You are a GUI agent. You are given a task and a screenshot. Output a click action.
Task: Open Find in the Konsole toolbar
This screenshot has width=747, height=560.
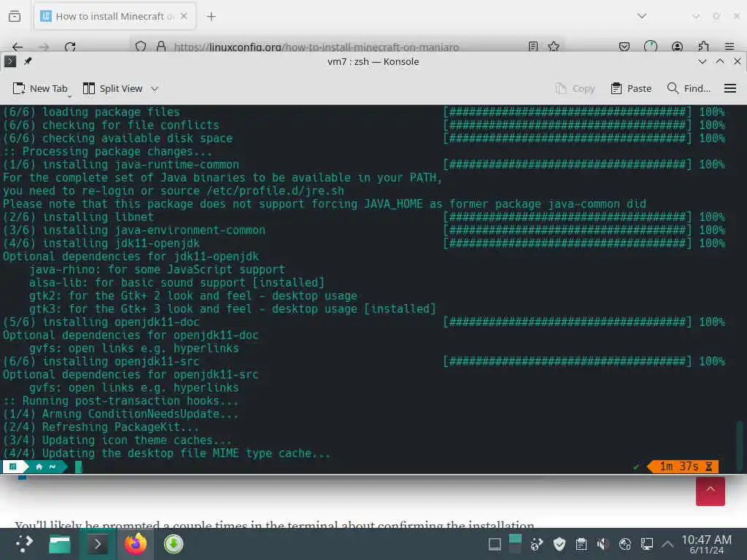(x=689, y=88)
